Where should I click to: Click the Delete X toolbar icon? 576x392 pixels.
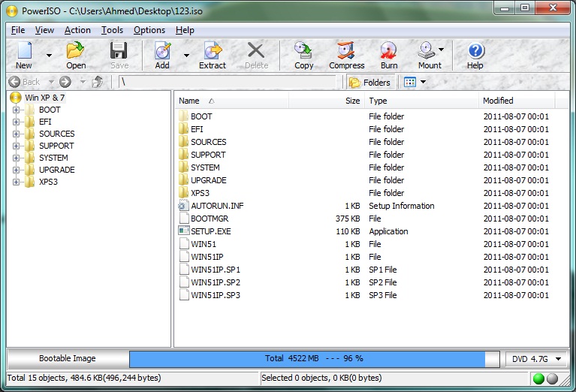click(x=256, y=50)
